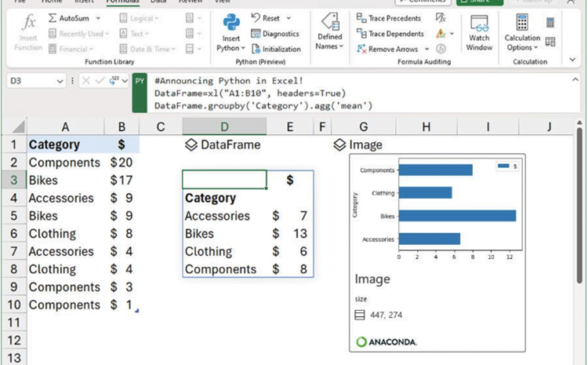Select the column G header
Screen dimensions: 588x365
363,127
